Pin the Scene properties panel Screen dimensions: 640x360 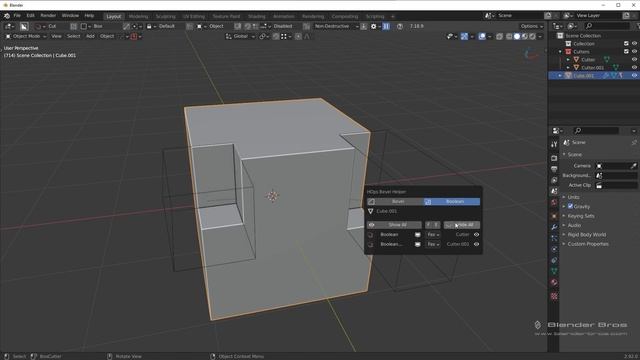(634, 142)
